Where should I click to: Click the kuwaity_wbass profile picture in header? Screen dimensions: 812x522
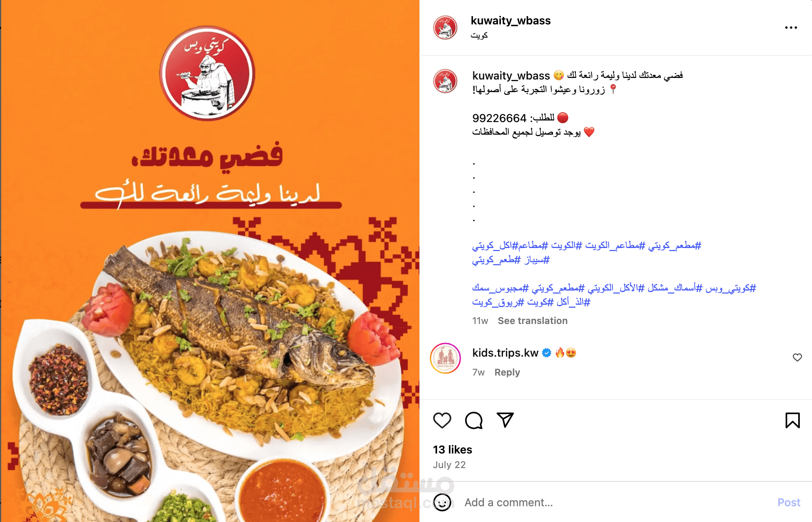coord(445,28)
